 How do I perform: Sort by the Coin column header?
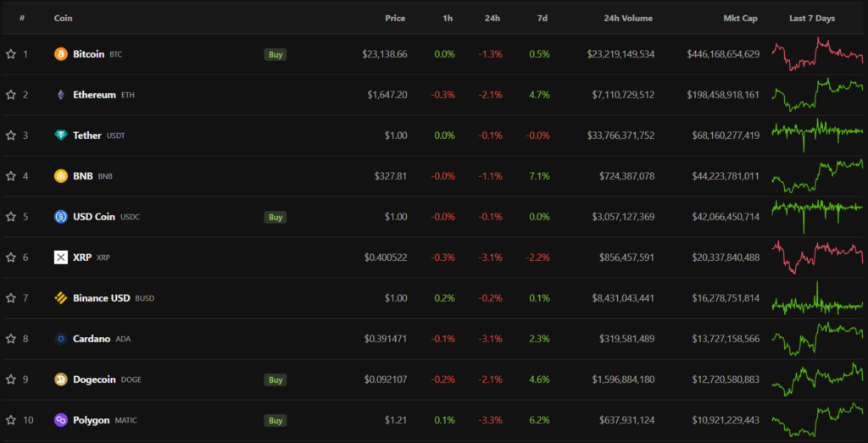[63, 18]
